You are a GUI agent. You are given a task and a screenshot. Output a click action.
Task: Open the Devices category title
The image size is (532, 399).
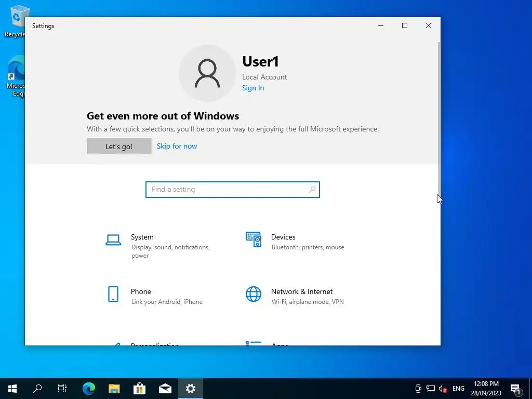pos(283,237)
